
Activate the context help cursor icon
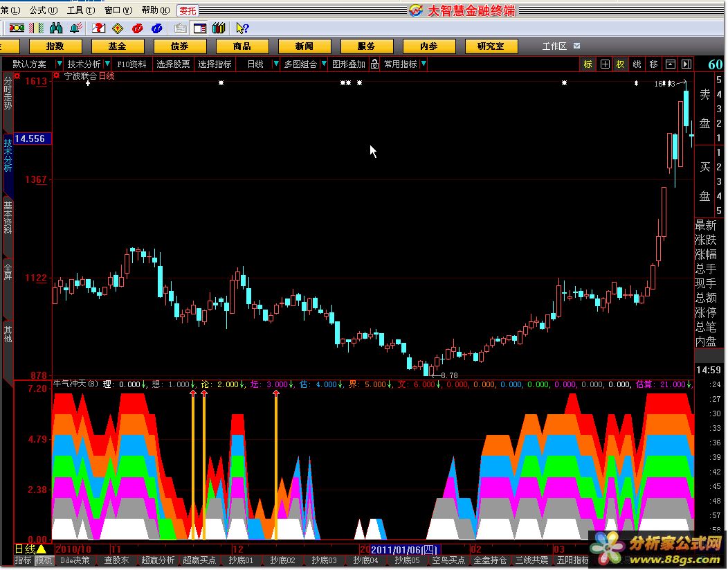tap(242, 28)
